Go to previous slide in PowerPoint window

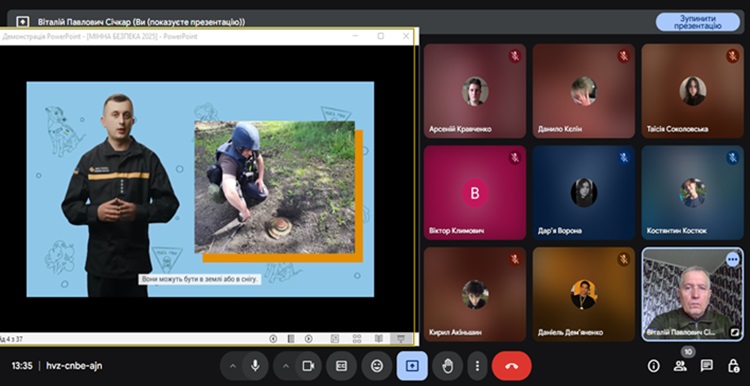[273, 339]
